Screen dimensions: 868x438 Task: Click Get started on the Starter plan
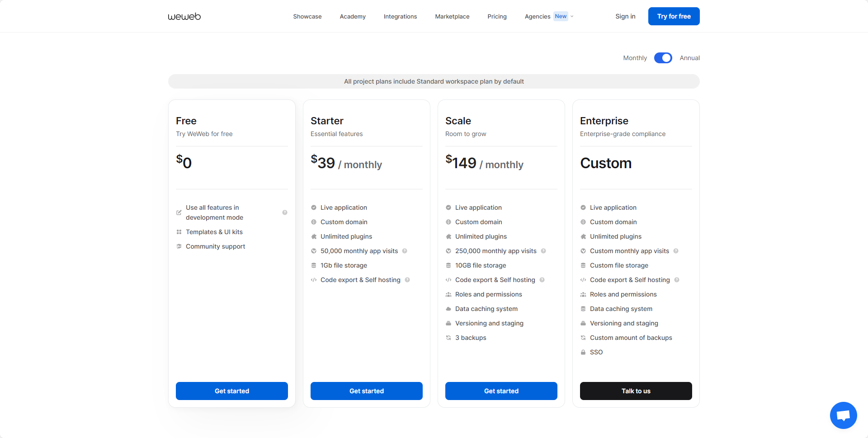367,391
